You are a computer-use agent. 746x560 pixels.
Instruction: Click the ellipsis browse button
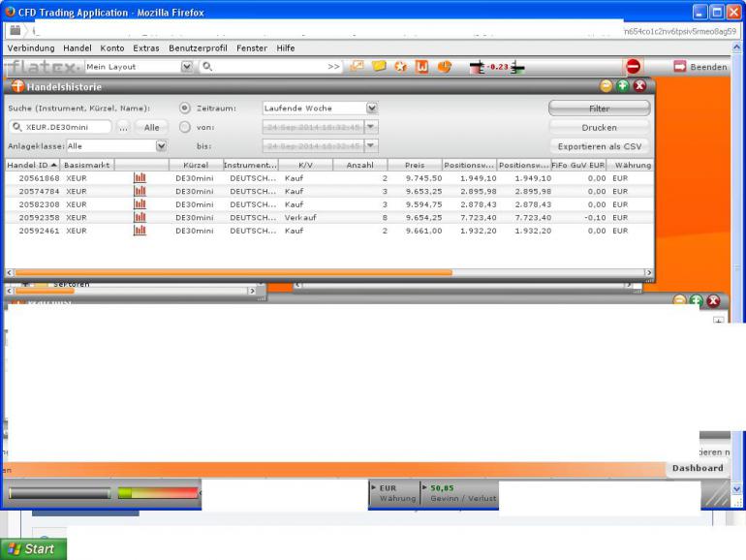coord(123,127)
